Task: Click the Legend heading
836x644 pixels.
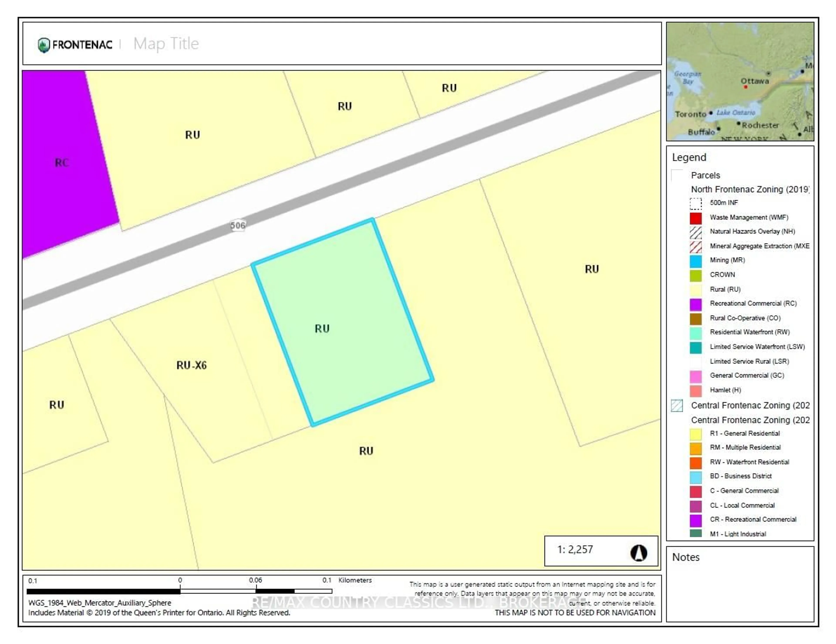Action: click(x=689, y=158)
